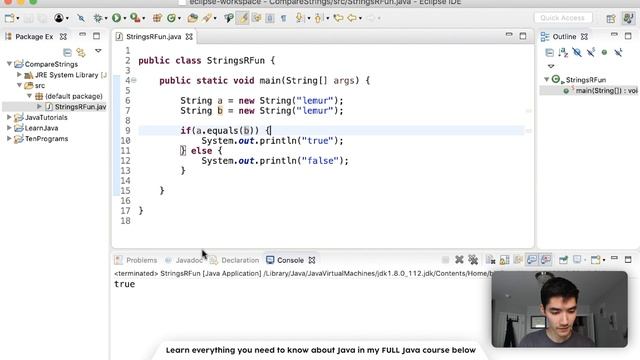Expand the JavaTutorials project
This screenshot has width=640, height=360.
click(9, 117)
